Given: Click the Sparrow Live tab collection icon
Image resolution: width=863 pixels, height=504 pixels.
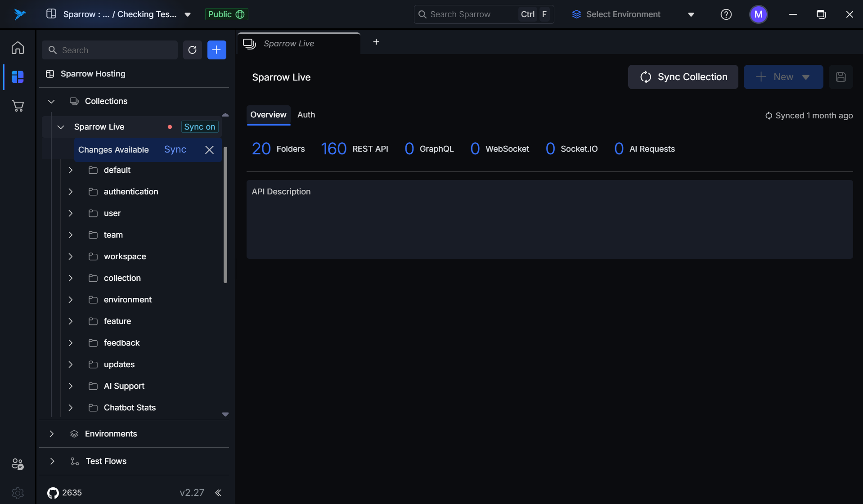Looking at the screenshot, I should 249,44.
